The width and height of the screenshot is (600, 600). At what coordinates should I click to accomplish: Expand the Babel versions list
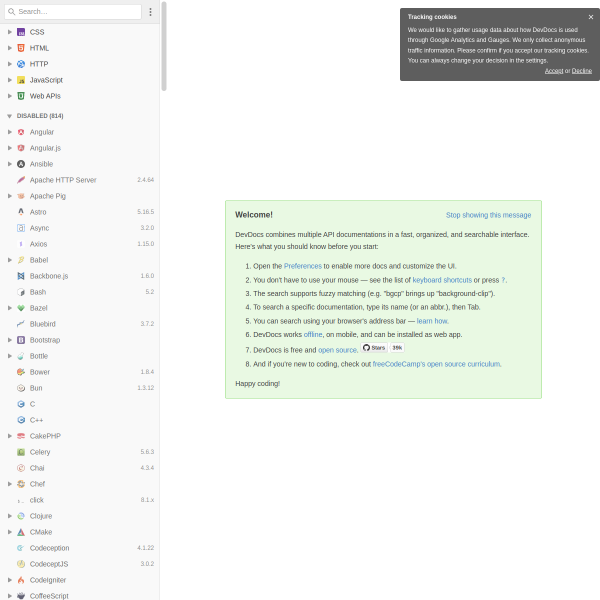tap(10, 260)
